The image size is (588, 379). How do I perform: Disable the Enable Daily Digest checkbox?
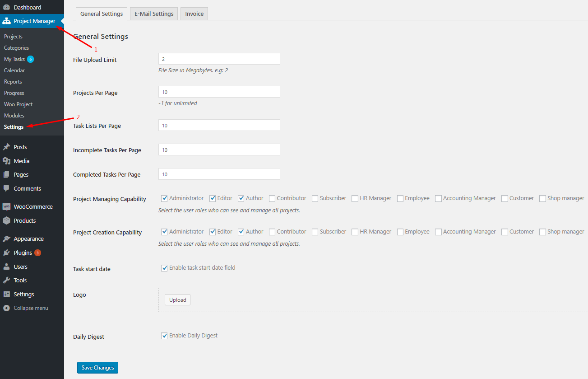coord(164,336)
